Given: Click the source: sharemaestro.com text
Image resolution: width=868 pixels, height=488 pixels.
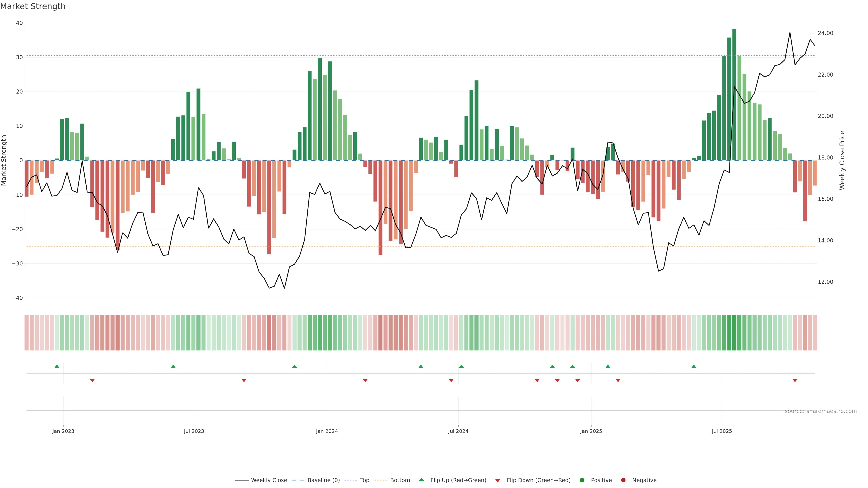Looking at the screenshot, I should click(x=821, y=411).
